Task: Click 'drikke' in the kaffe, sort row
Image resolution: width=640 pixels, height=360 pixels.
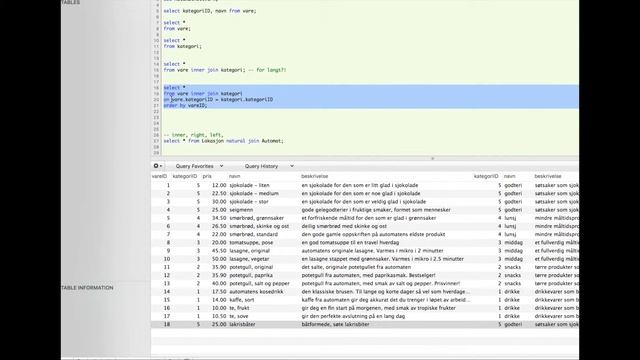Action: pos(512,300)
